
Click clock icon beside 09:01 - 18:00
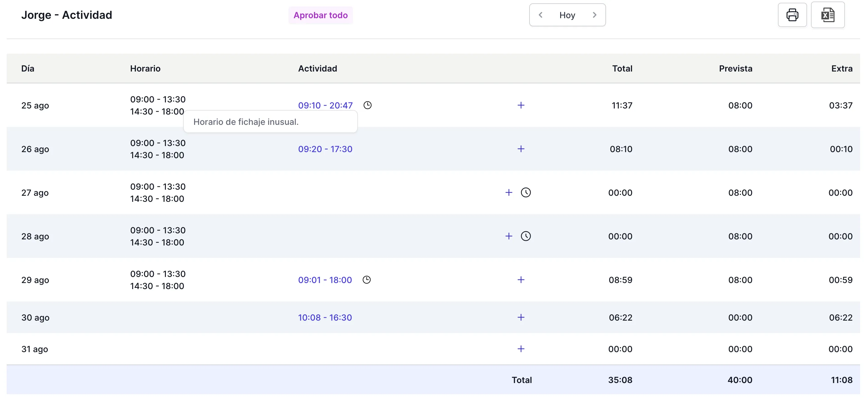click(x=366, y=280)
